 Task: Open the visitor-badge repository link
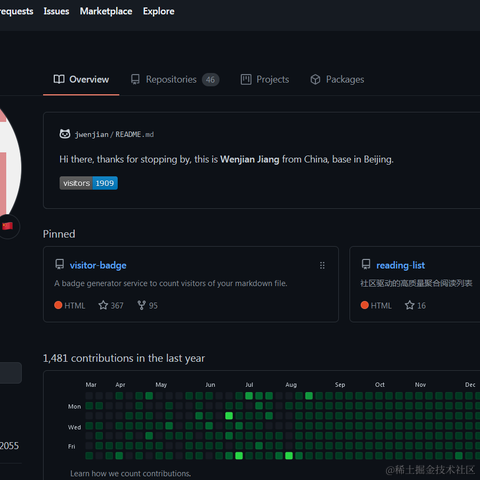pos(98,265)
